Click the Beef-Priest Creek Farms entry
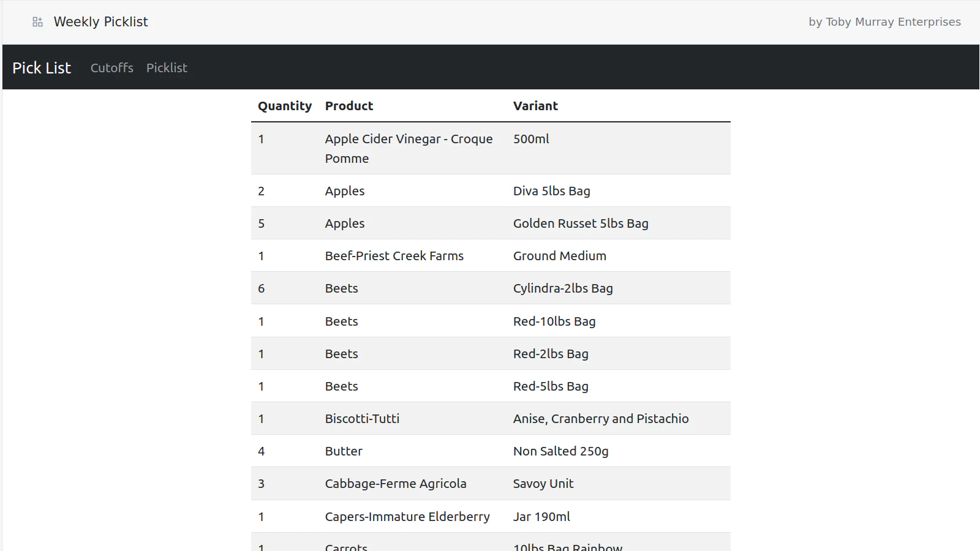This screenshot has height=551, width=980. point(394,255)
